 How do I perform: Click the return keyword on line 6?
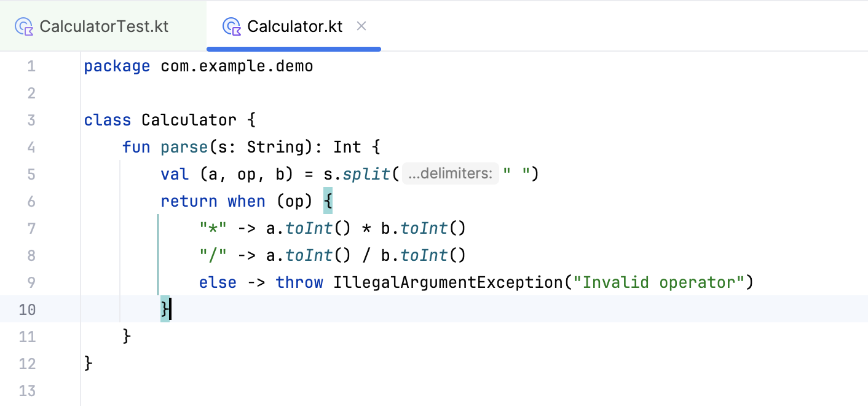[189, 201]
